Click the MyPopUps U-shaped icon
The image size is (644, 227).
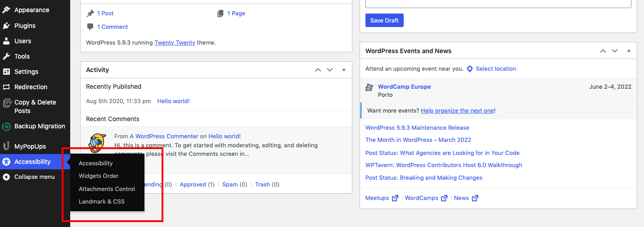pyautogui.click(x=6, y=146)
